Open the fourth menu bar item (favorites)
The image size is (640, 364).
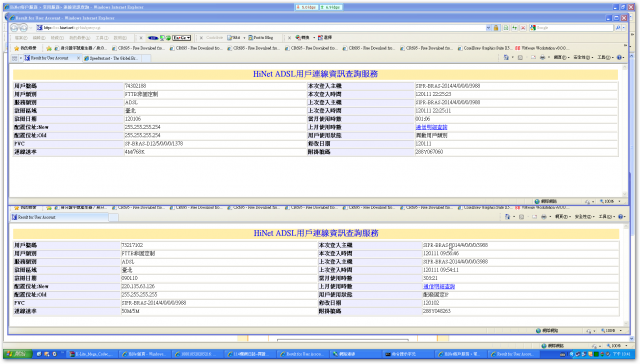pos(80,38)
